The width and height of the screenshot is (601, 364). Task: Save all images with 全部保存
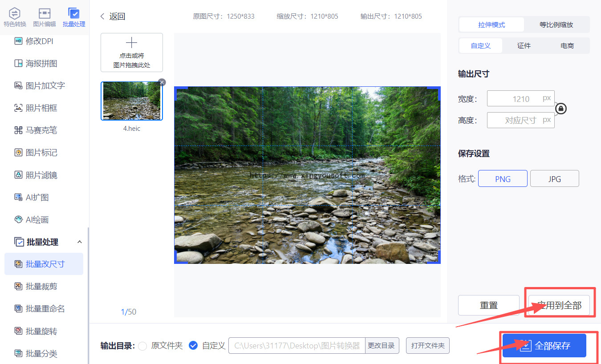tap(544, 346)
